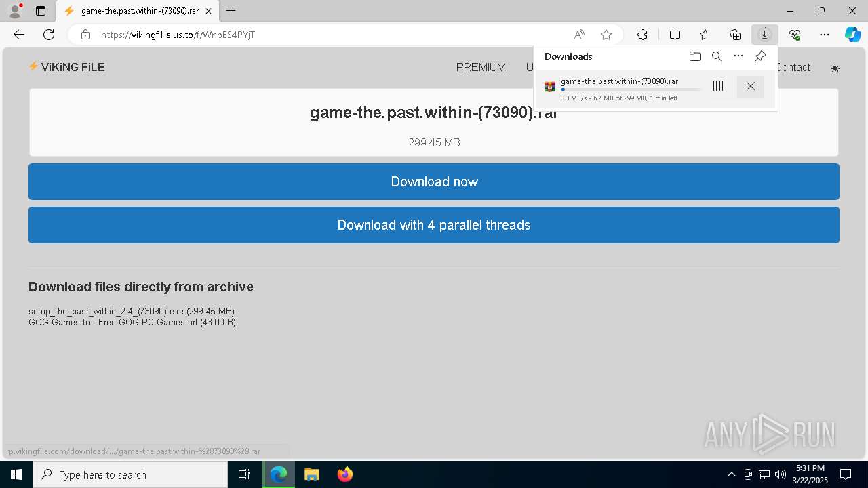Close the game-the.past.within tab
This screenshot has height=488, width=868.
click(x=209, y=11)
